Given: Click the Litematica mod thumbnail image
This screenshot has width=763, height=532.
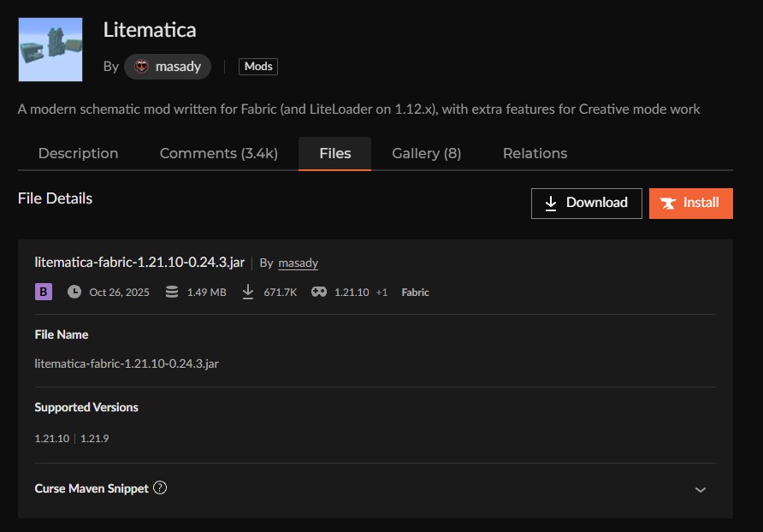Looking at the screenshot, I should point(50,50).
